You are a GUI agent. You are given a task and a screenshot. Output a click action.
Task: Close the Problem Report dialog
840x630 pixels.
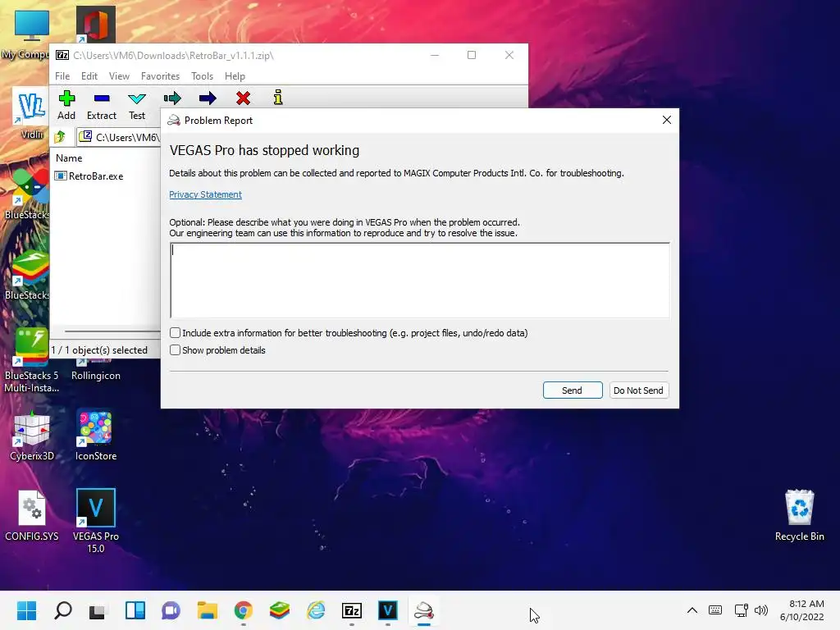tap(666, 120)
